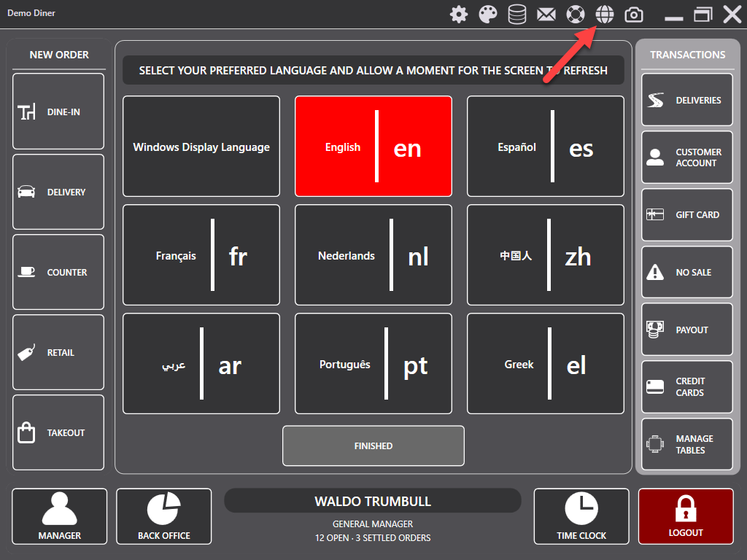Pick the Nederlands language tile

tap(373, 255)
